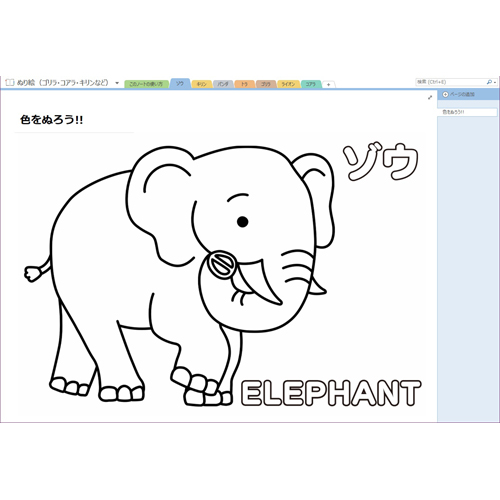Viewport: 500px width, 500px height.
Task: Open the search scope dropdown arrow
Action: point(495,82)
